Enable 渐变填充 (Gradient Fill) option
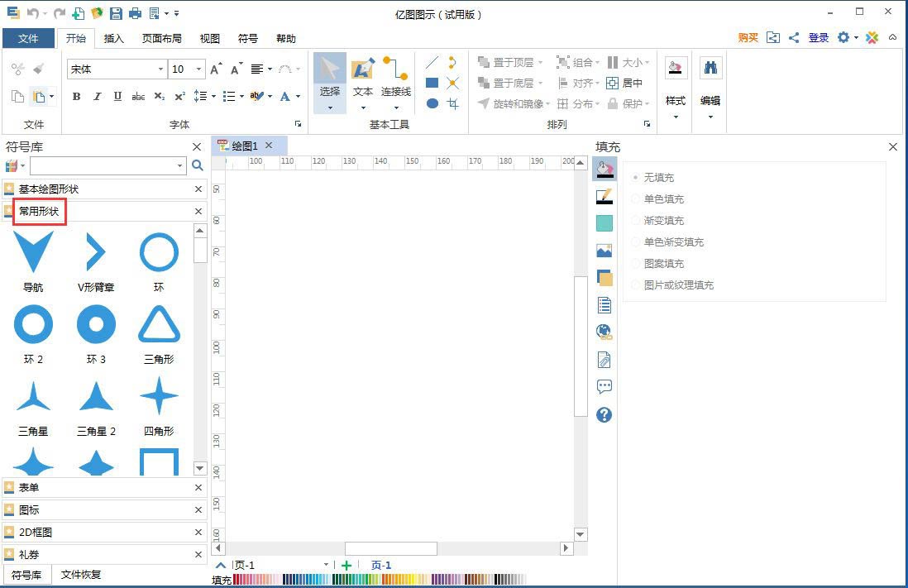908x588 pixels. pos(635,220)
